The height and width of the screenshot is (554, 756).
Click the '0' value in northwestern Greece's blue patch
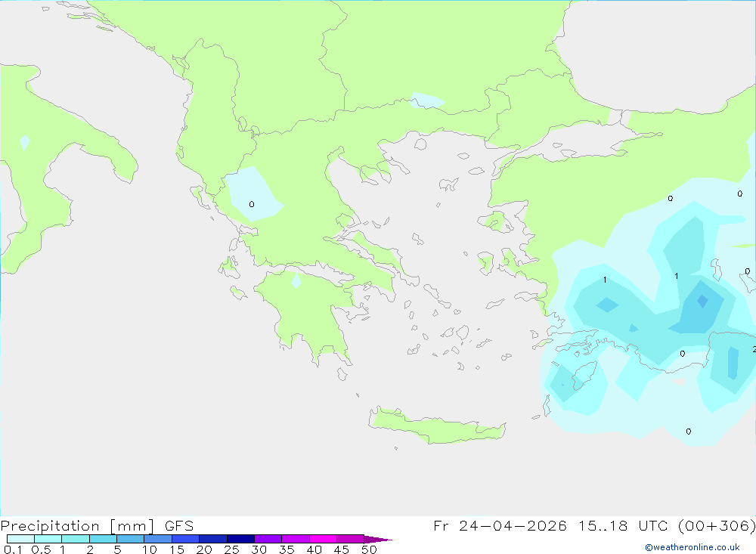(x=252, y=204)
